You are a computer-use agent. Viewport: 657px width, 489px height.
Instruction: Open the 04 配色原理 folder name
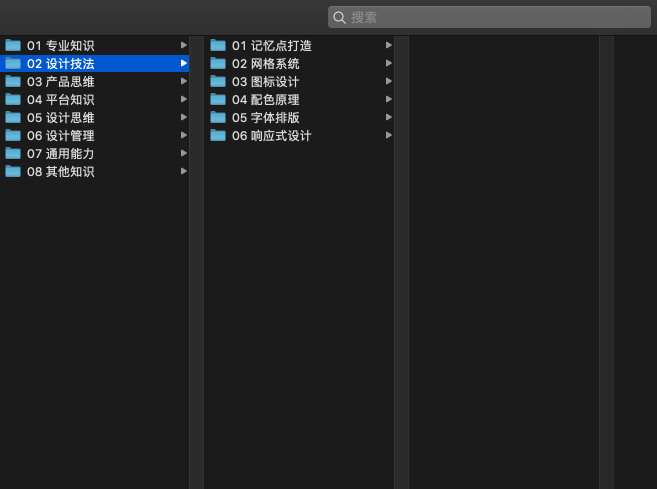(x=266, y=100)
